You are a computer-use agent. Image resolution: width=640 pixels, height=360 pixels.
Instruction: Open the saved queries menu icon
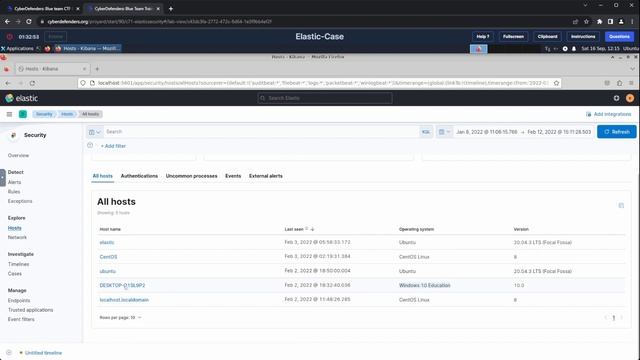94,132
